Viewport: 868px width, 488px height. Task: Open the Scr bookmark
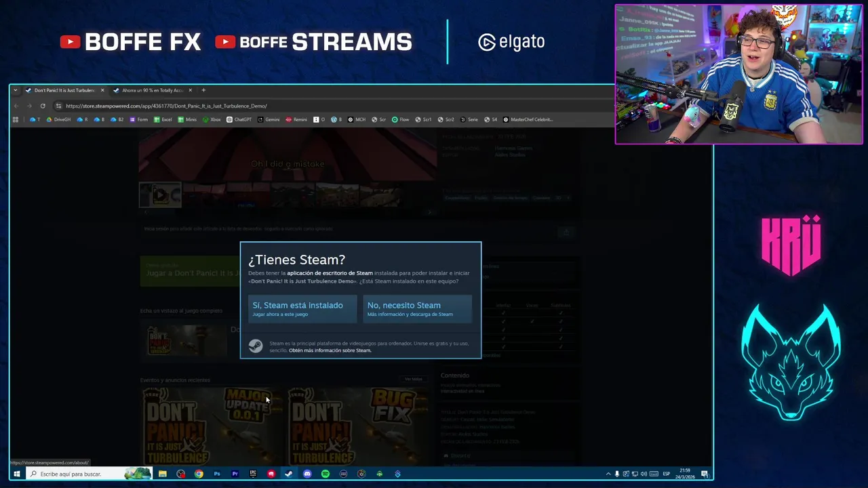(x=378, y=119)
